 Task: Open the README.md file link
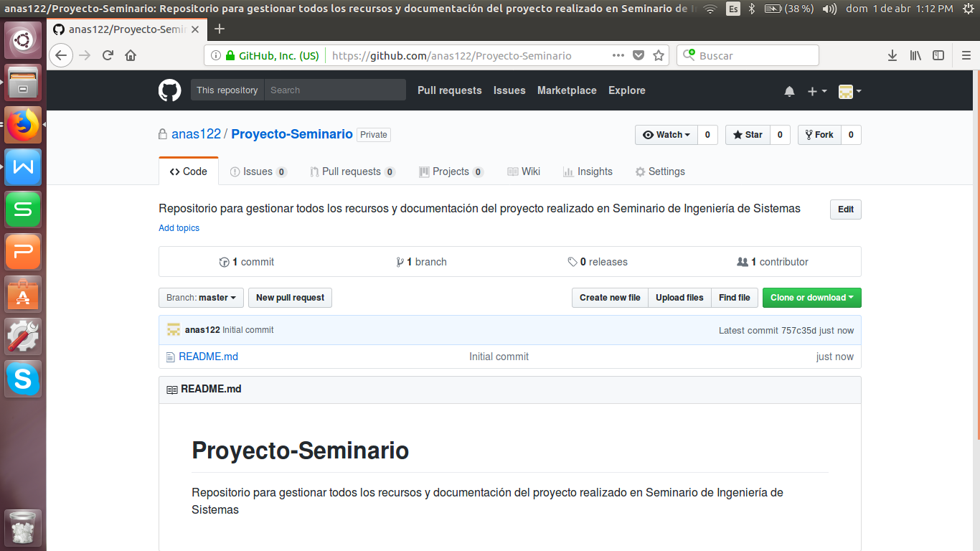(x=208, y=357)
